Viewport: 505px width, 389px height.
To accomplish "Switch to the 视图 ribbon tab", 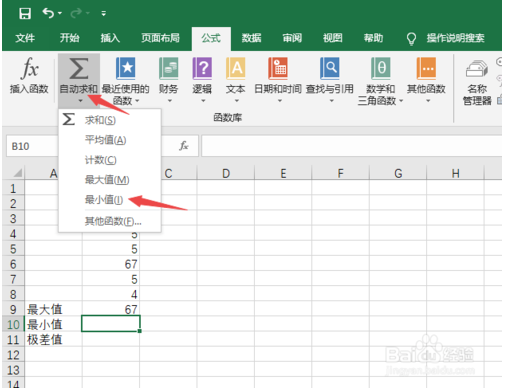I will click(x=333, y=38).
